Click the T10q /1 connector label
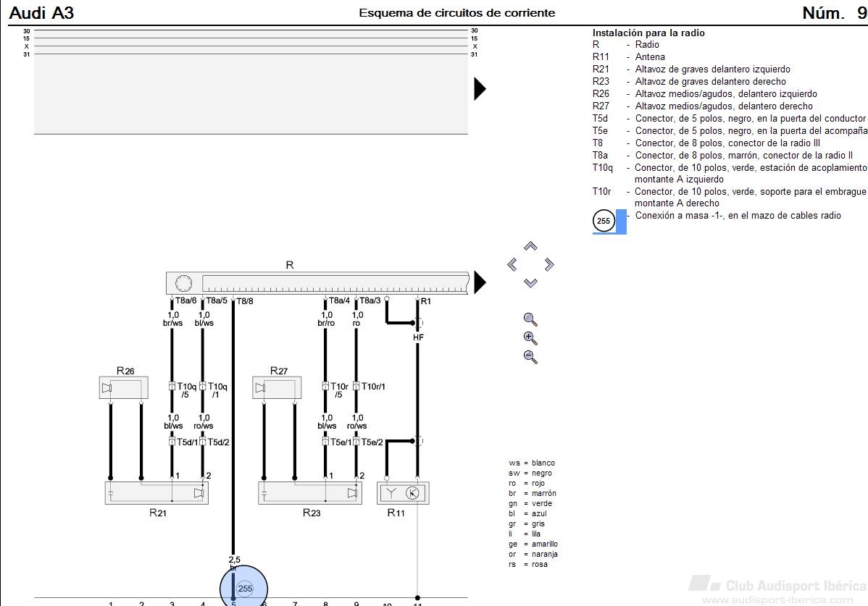The image size is (868, 606). pyautogui.click(x=217, y=390)
